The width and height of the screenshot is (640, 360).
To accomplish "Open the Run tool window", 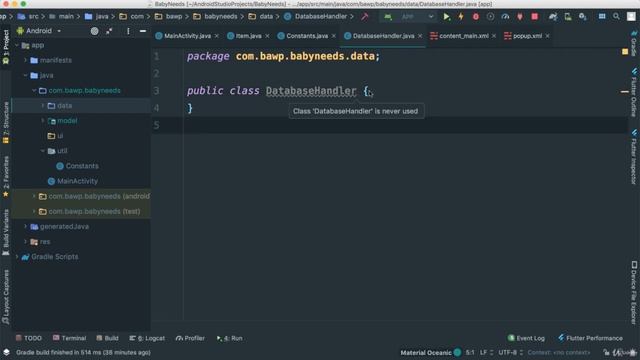I will tap(229, 338).
